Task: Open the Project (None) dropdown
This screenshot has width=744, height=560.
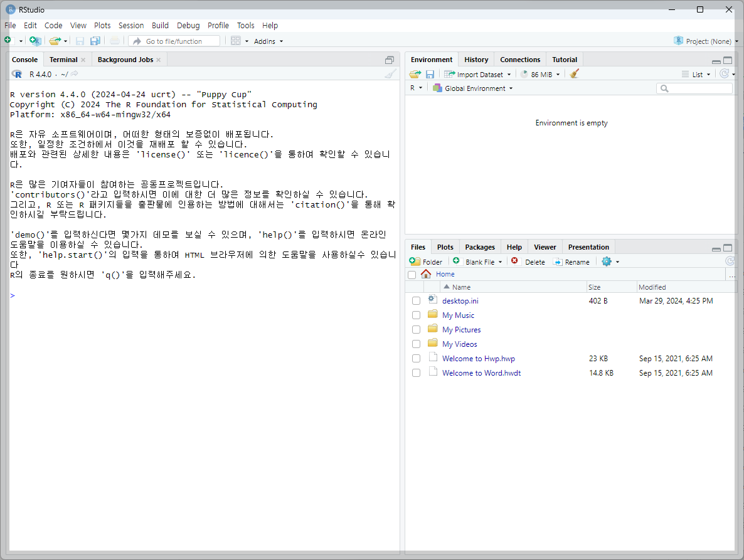Action: tap(706, 41)
